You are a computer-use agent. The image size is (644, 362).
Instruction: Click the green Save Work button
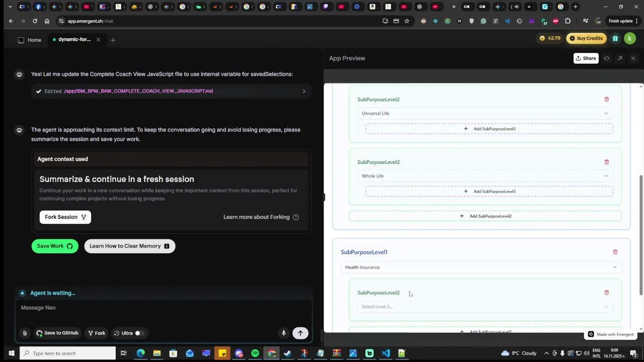pos(55,246)
